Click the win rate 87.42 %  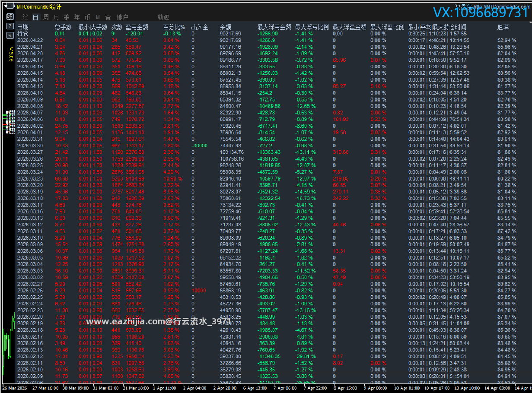click(507, 231)
